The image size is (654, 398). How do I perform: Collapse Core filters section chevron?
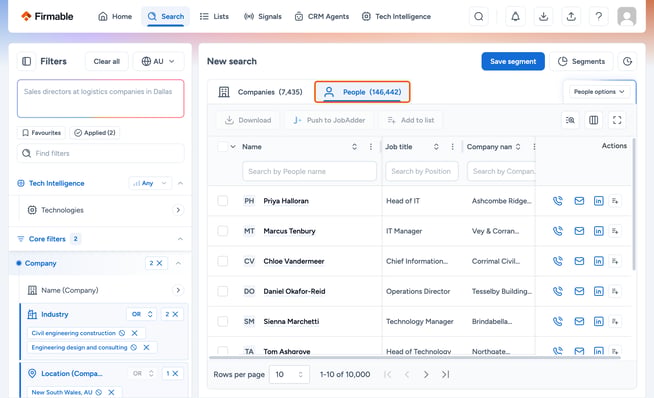pyautogui.click(x=180, y=239)
